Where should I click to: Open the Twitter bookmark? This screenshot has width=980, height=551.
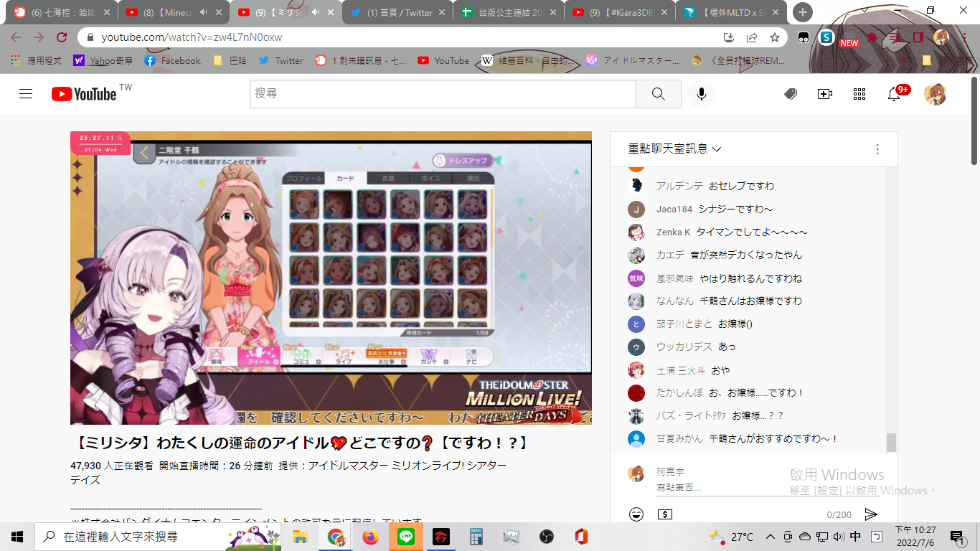(x=281, y=61)
